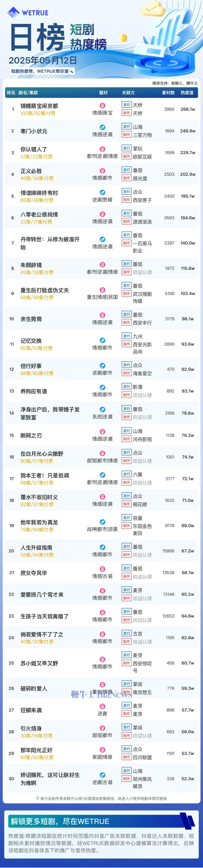Image resolution: width=203 pixels, height=868 pixels.
Task: Click the 发行 tag beside 掌玩
Action: 126,148
